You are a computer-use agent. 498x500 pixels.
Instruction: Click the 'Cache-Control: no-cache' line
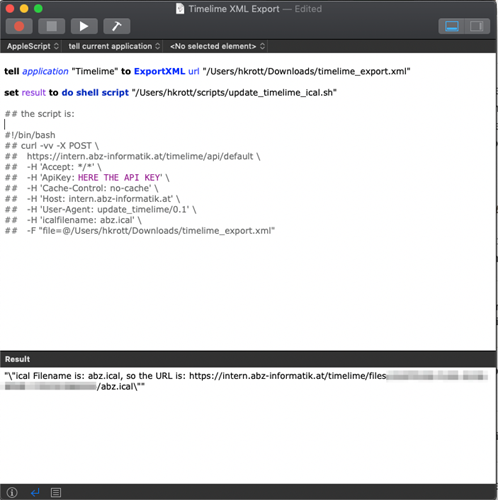tap(82, 188)
